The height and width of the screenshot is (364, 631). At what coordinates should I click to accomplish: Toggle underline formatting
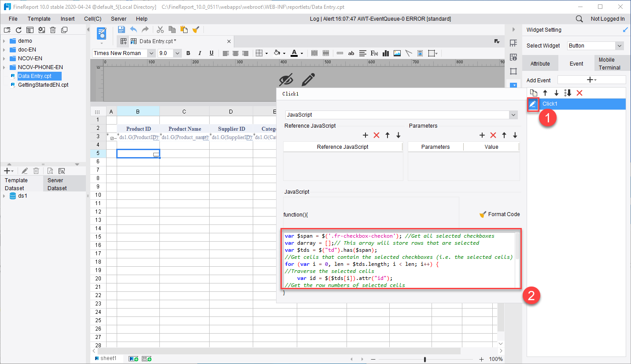tap(211, 53)
